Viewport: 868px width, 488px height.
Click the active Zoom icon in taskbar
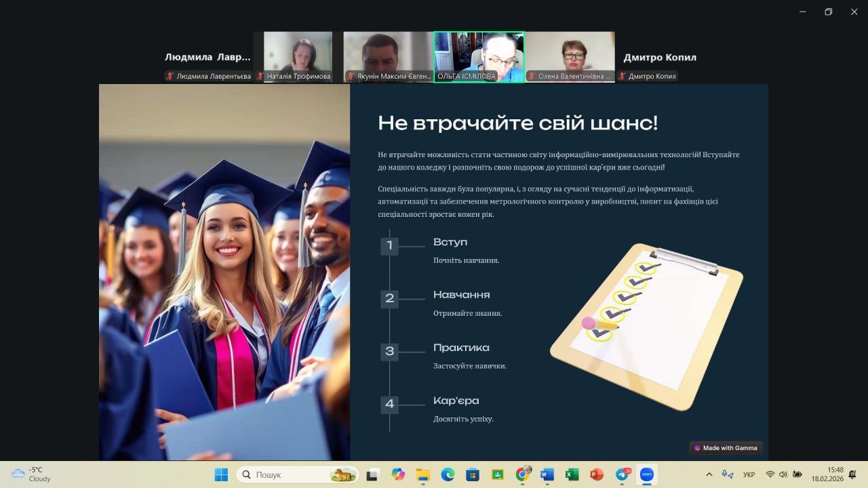click(647, 474)
